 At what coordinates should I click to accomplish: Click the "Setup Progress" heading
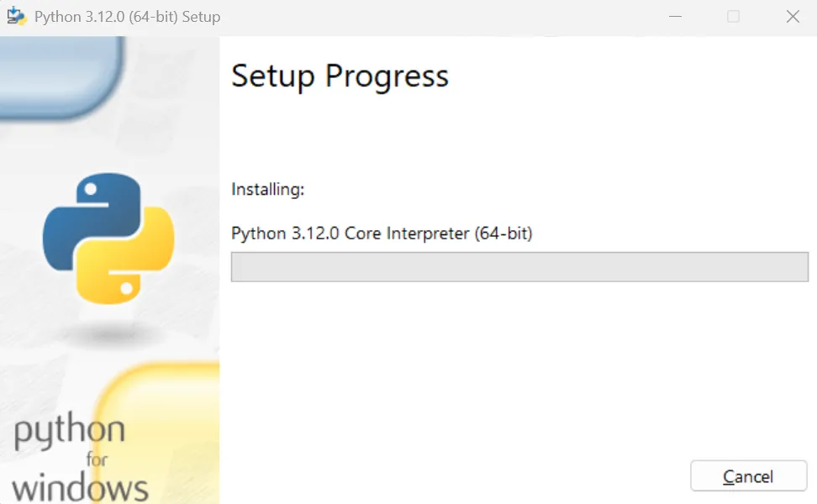coord(340,76)
